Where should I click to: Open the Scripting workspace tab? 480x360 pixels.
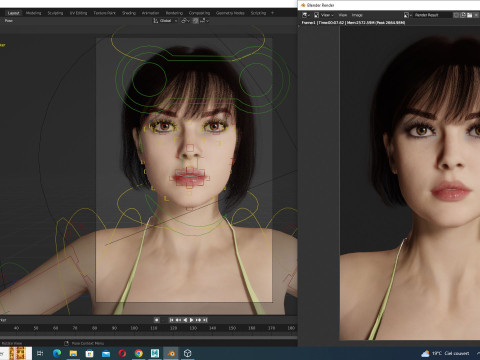point(258,13)
